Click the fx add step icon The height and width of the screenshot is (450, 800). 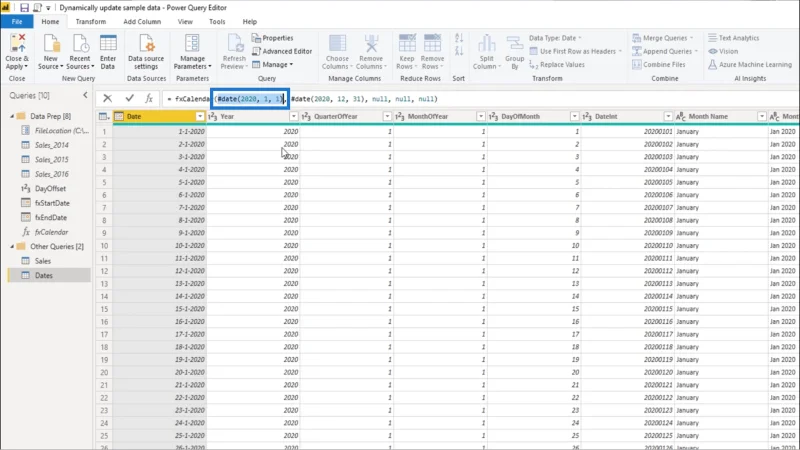coord(149,98)
